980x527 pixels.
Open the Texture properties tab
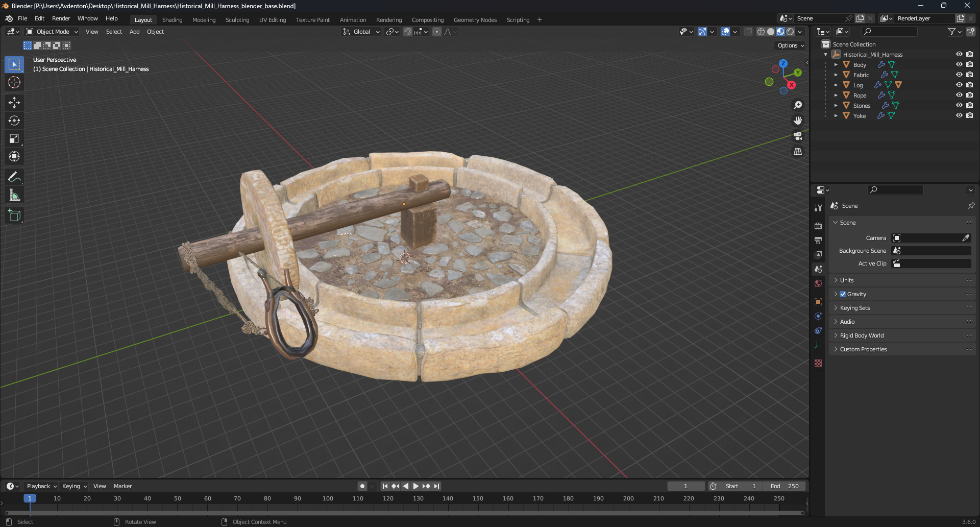(x=818, y=363)
